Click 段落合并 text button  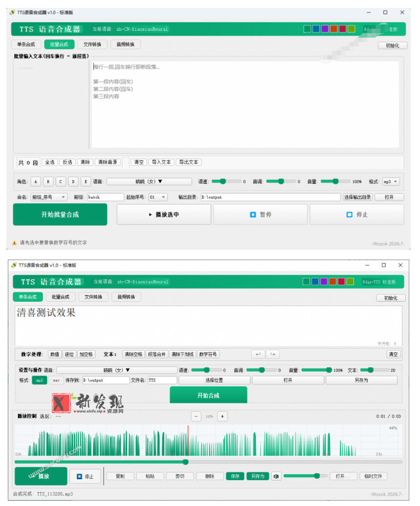tap(157, 354)
